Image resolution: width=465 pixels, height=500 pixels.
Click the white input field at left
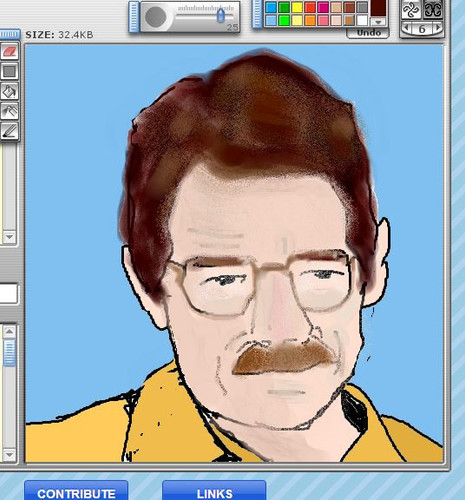coord(8,293)
